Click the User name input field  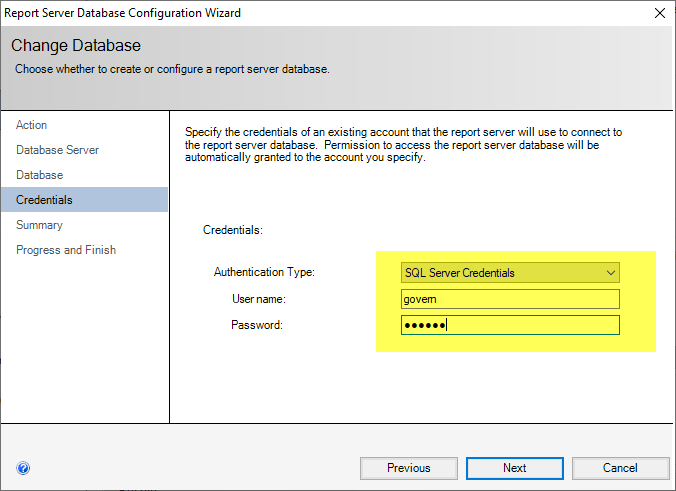click(x=510, y=299)
